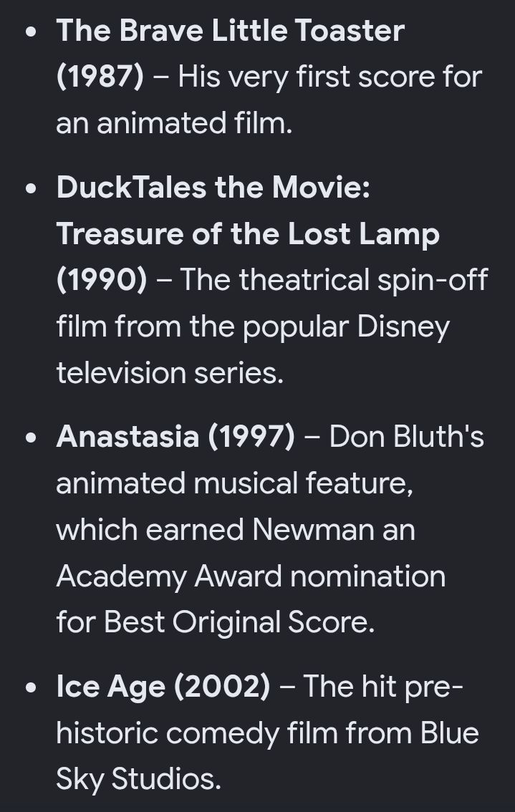Click the text an animated film.
Viewport: 515px width, 812px height.
pos(174,123)
